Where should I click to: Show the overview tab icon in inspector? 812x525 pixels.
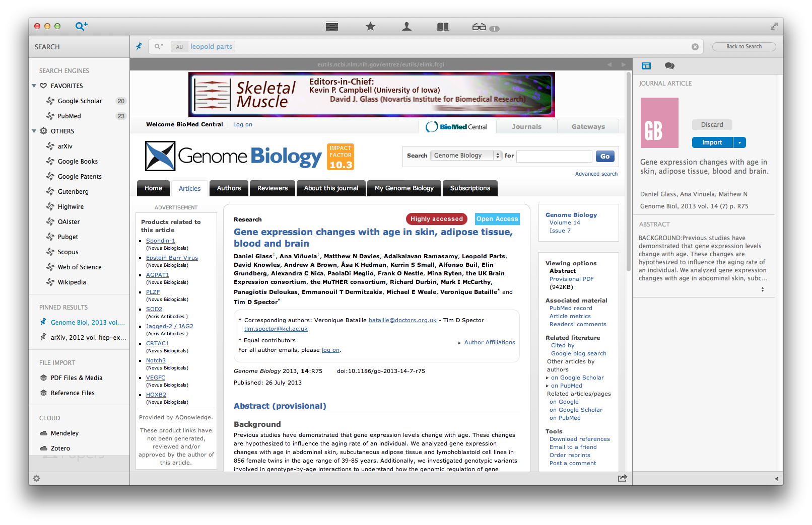pos(646,66)
